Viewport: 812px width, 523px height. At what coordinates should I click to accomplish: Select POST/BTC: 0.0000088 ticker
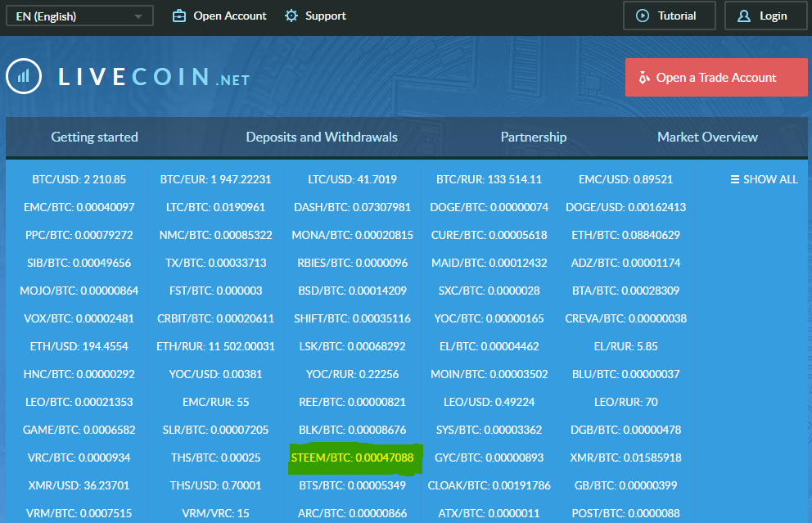(x=626, y=514)
